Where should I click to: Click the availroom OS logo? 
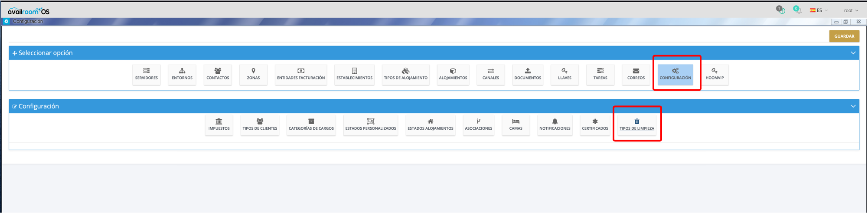(29, 11)
